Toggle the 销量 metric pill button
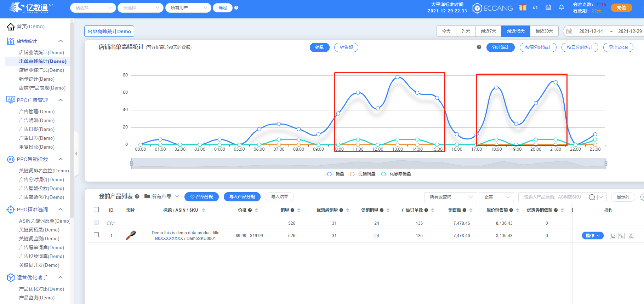 [x=320, y=47]
